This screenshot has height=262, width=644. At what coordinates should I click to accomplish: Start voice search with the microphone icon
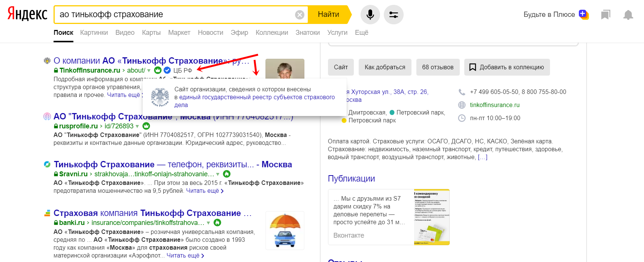click(x=370, y=15)
